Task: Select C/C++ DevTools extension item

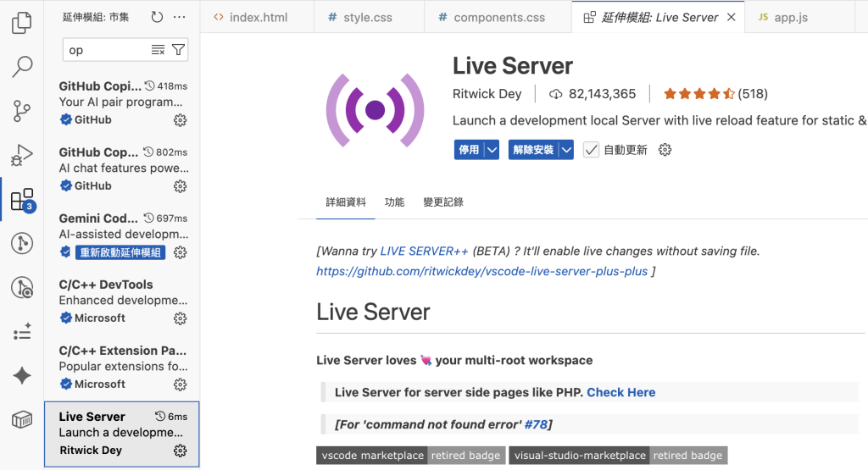Action: [x=122, y=302]
